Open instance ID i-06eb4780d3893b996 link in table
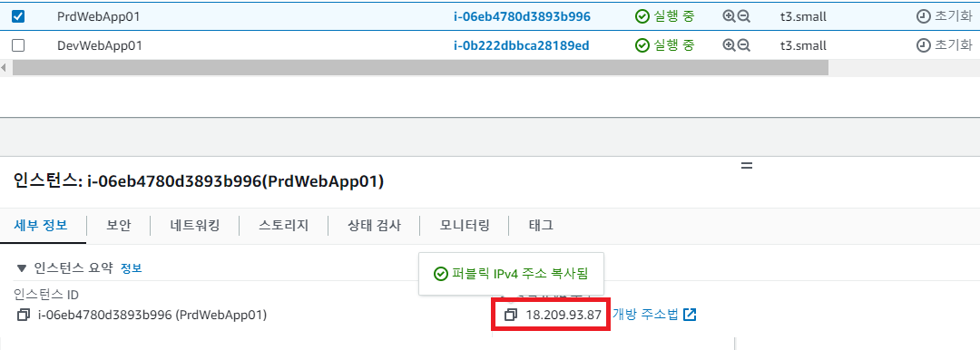The image size is (980, 350). point(522,17)
